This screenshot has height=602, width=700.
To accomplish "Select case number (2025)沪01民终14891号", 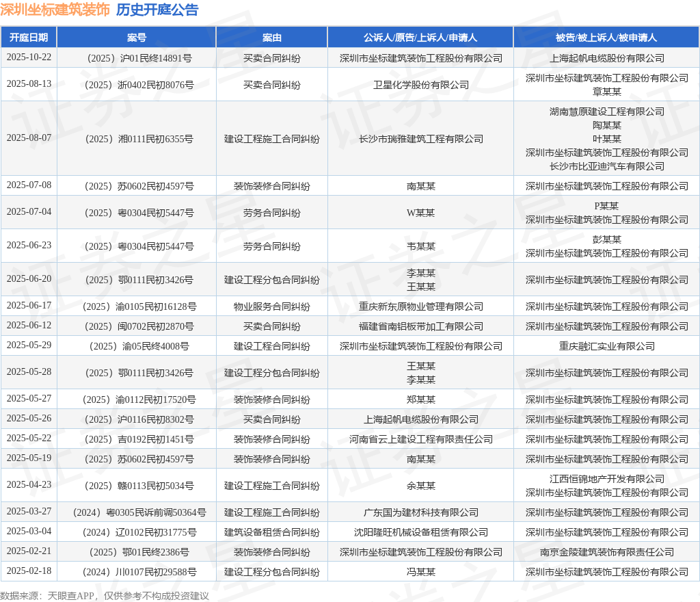I will tap(139, 58).
